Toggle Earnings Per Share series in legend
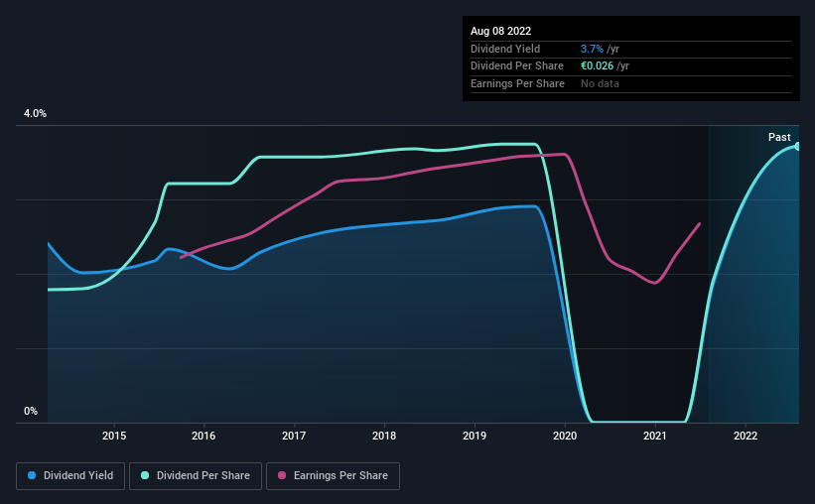 [x=333, y=476]
